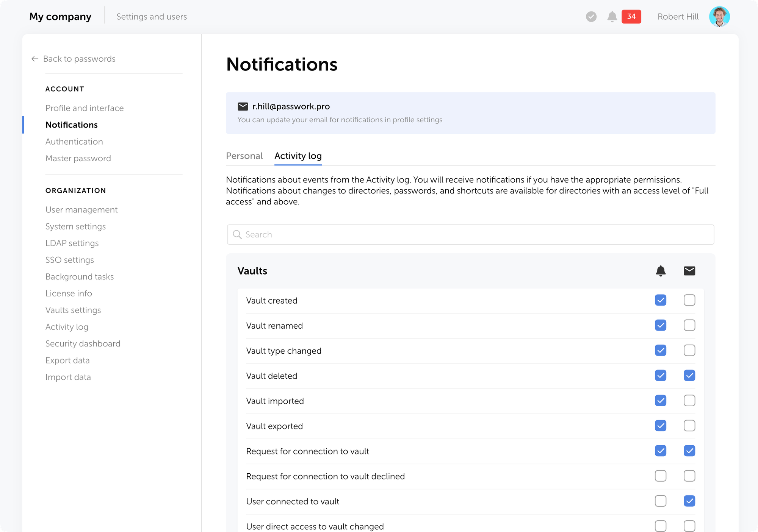This screenshot has height=532, width=758.
Task: Click the envelope icon next to r.hill@passwork.pro
Action: (x=243, y=106)
